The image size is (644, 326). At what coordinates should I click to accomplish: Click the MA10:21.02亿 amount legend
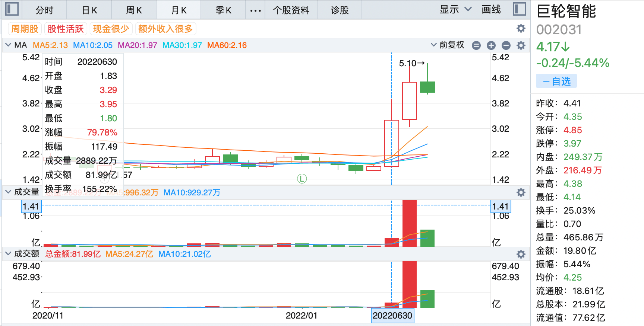184,254
